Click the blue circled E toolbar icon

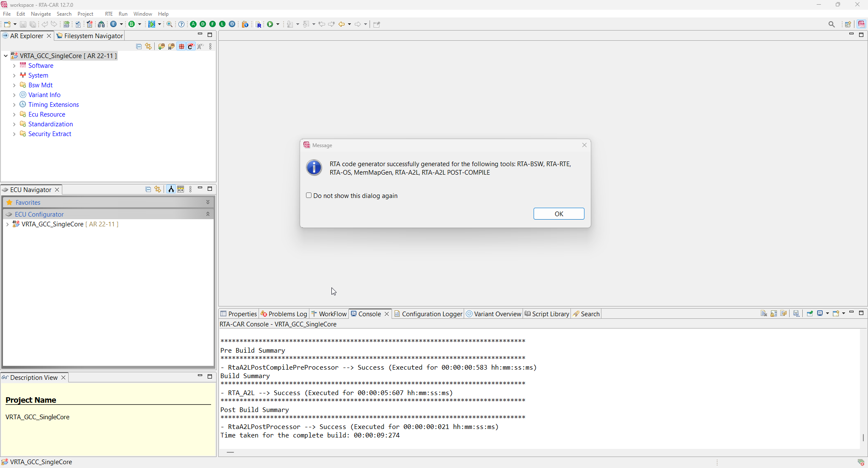[114, 24]
